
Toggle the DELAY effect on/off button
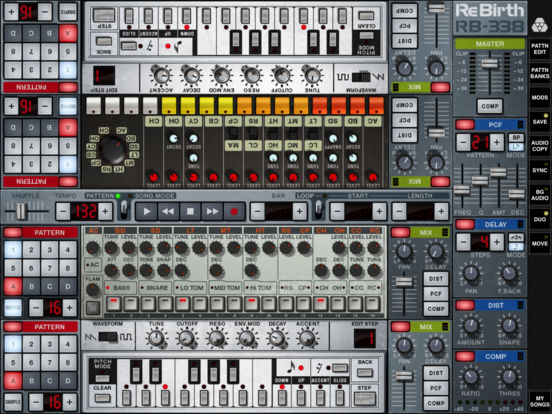[x=465, y=224]
